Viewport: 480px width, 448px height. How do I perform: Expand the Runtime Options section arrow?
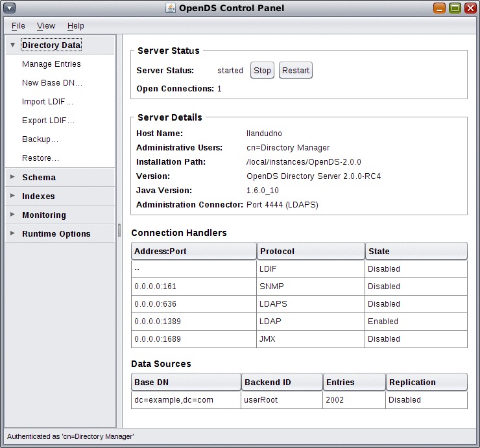click(x=12, y=233)
